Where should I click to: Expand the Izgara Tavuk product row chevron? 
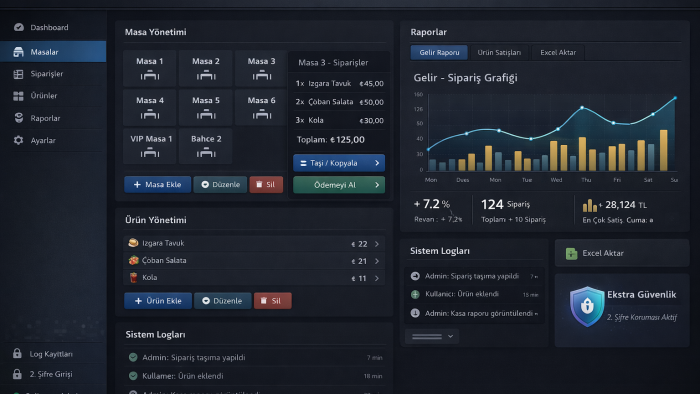pos(377,244)
